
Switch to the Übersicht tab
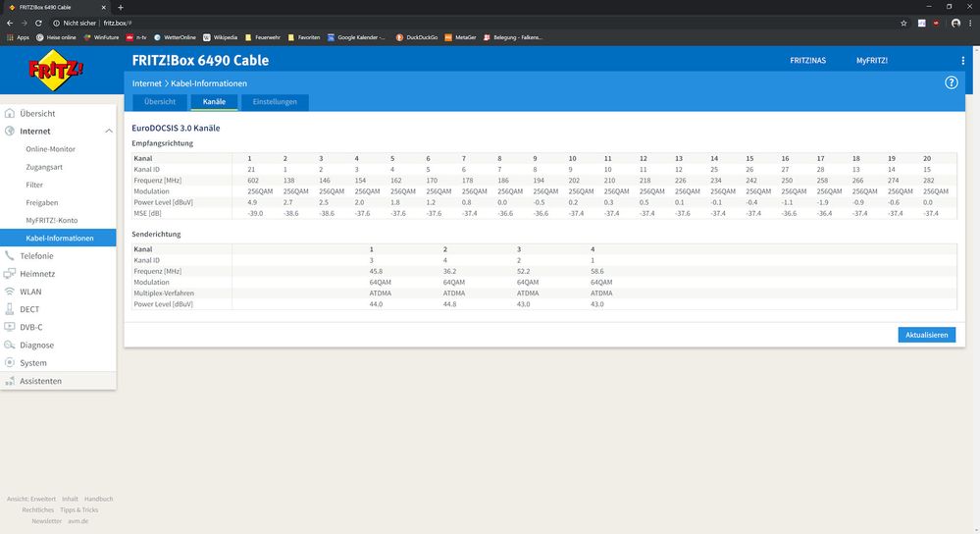(x=159, y=102)
